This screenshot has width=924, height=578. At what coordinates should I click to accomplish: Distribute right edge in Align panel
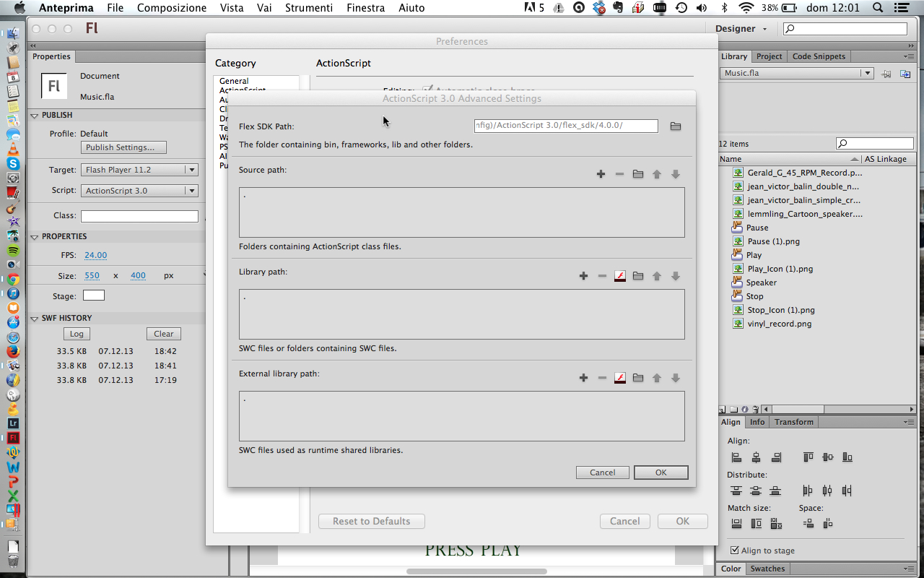(847, 491)
